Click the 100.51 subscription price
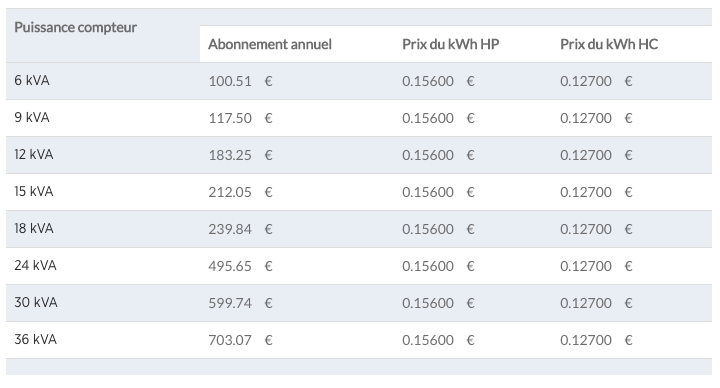This screenshot has width=720, height=388. (230, 81)
